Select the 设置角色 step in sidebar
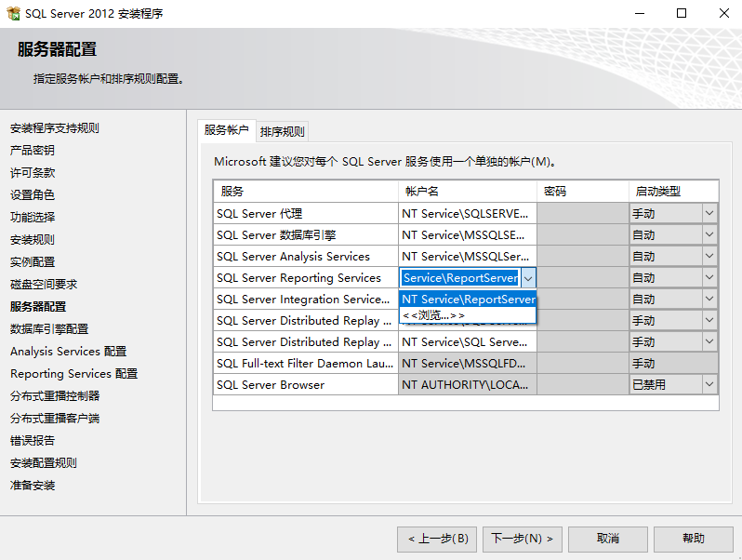The image size is (742, 560). tap(33, 195)
